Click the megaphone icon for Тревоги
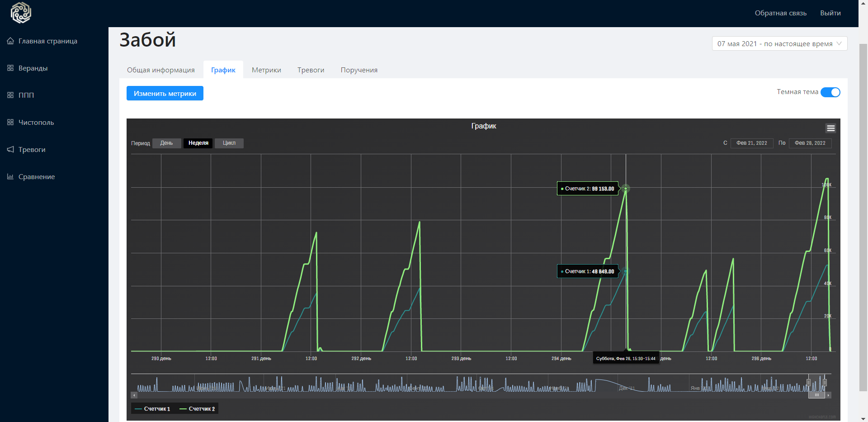The image size is (868, 422). 10,150
